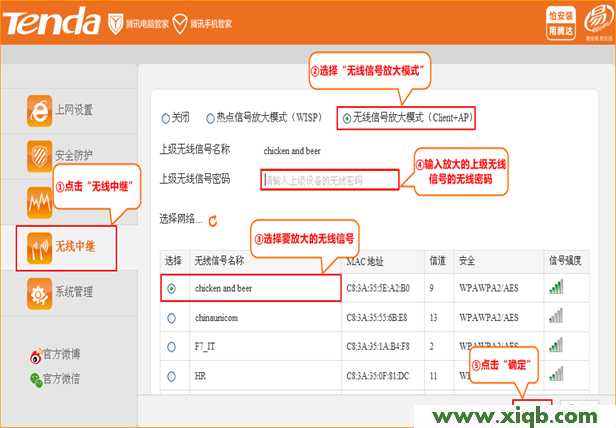Click the 腾讯电脑管家 header link
This screenshot has width=616, height=428.
147,24
